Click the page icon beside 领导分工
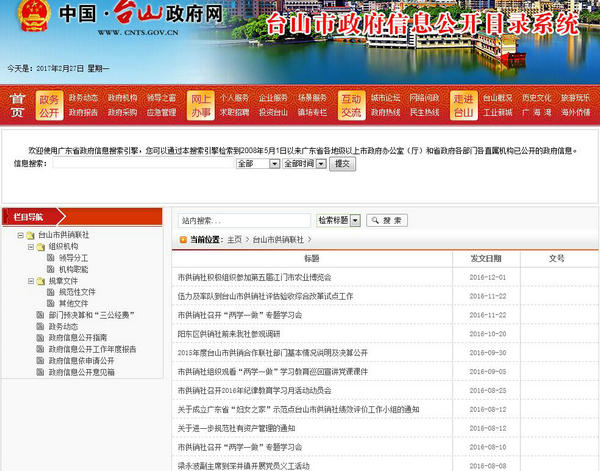Screen dimensions: 600x471 click(51, 258)
